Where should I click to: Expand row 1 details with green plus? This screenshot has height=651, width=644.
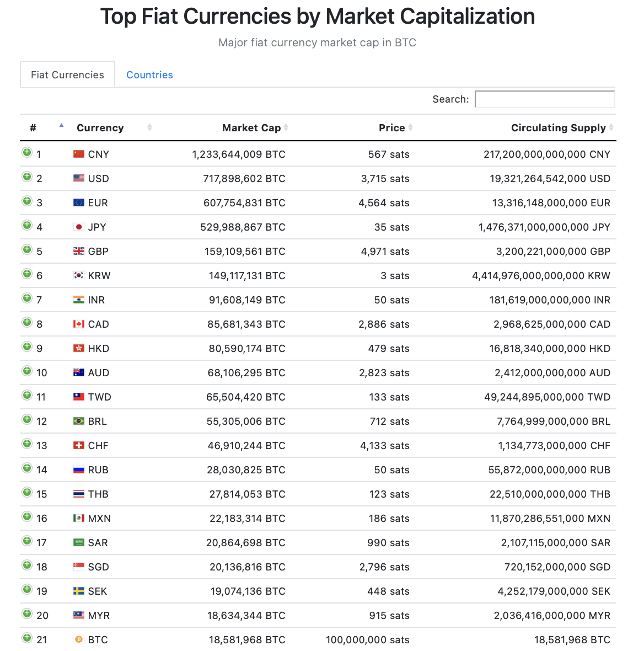click(27, 152)
